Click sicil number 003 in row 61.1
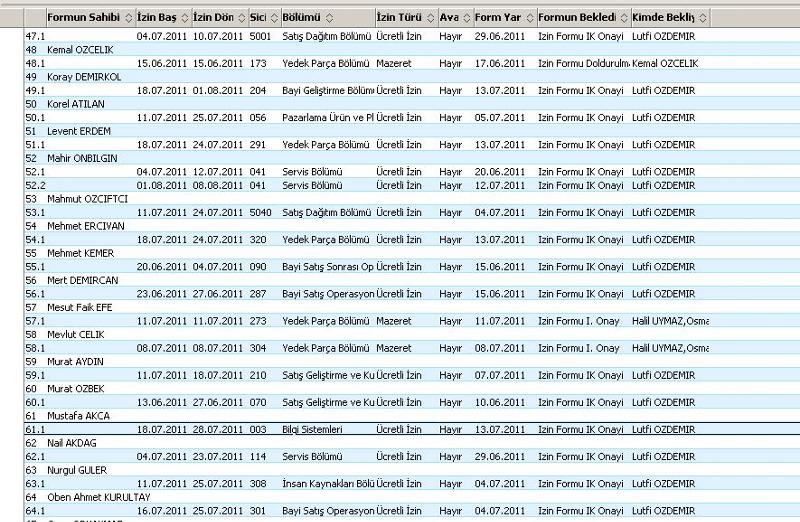Image resolution: width=800 pixels, height=522 pixels. coord(258,430)
